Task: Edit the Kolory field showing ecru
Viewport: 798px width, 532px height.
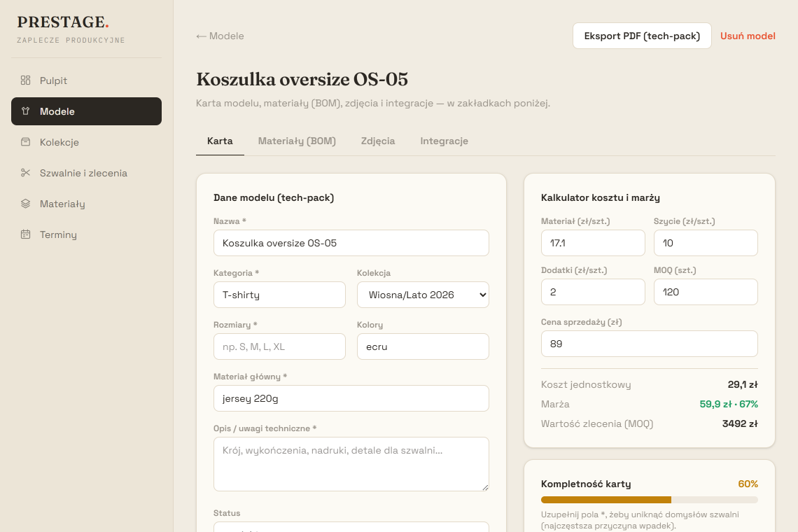Action: (423, 346)
